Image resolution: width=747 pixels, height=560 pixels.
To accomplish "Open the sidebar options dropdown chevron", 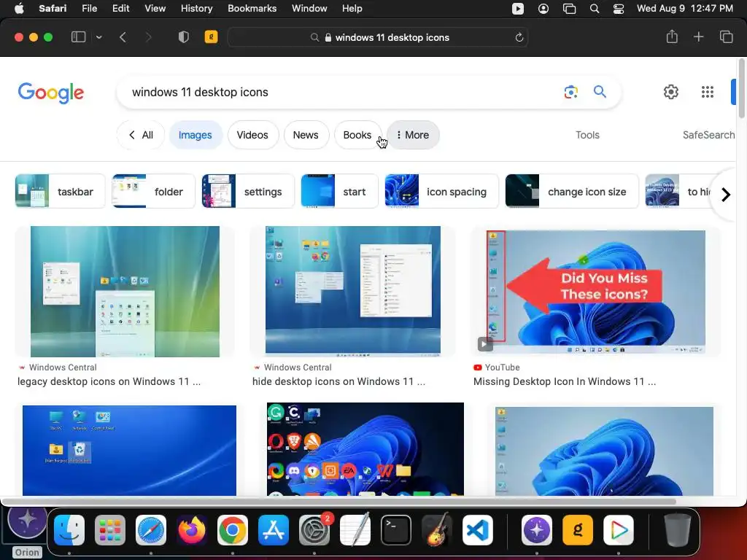I will [98, 37].
